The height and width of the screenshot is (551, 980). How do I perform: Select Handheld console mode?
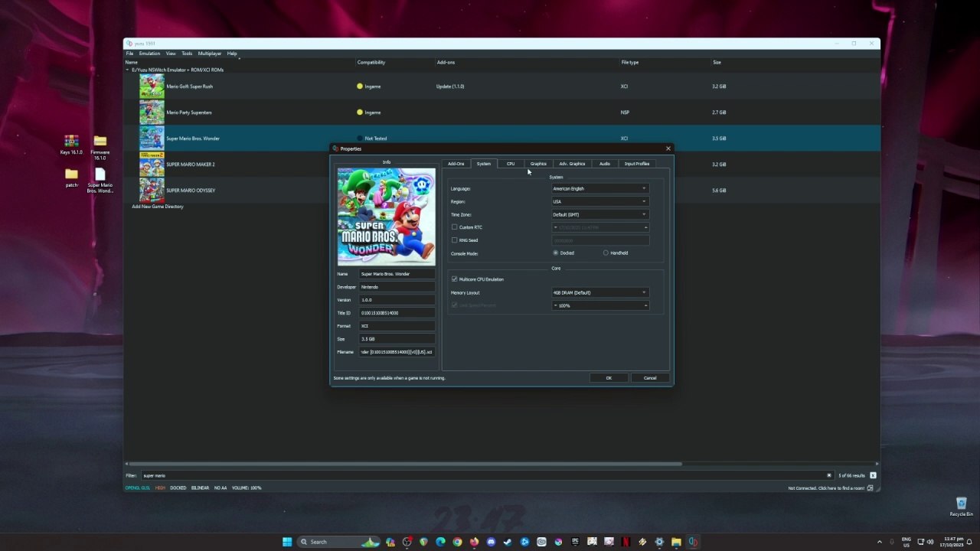coord(606,253)
